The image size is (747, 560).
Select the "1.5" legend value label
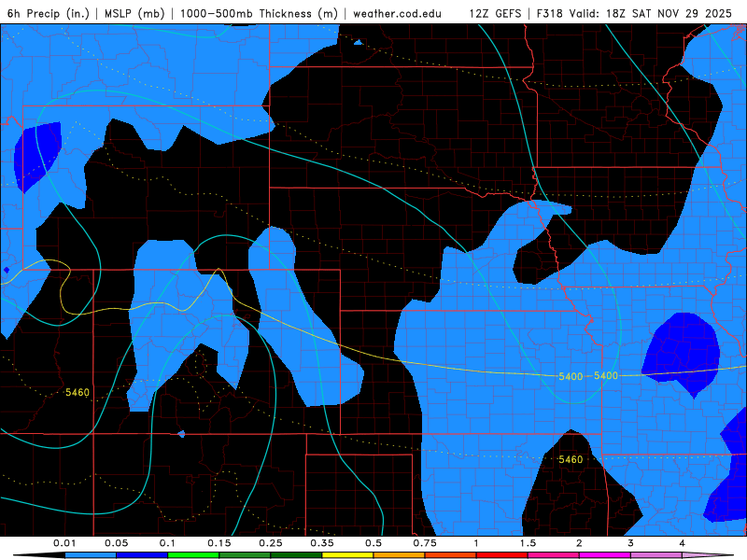528,543
